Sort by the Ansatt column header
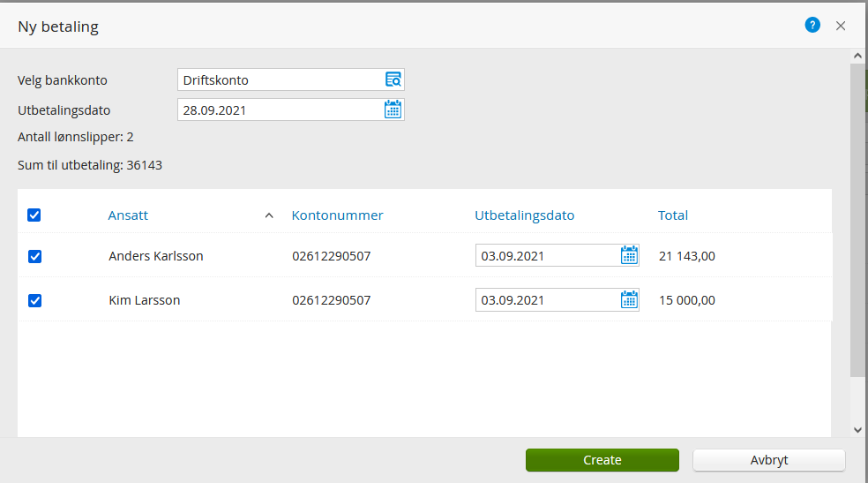This screenshot has height=483, width=868. 128,215
